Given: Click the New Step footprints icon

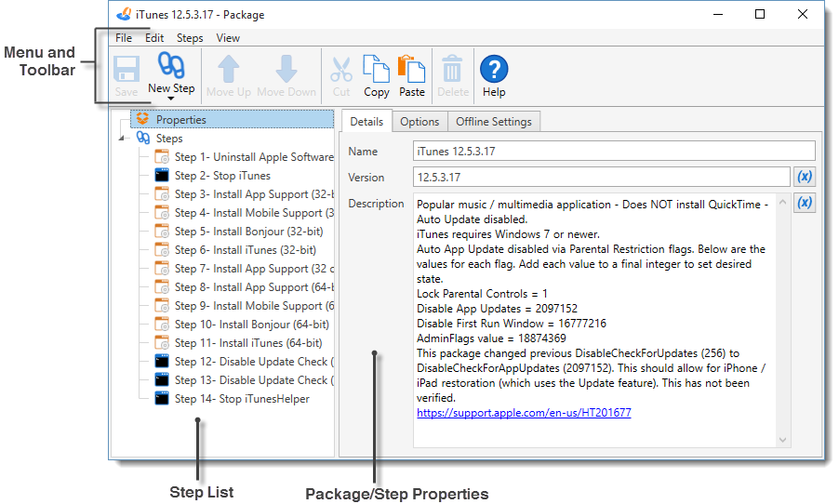Looking at the screenshot, I should pyautogui.click(x=171, y=65).
